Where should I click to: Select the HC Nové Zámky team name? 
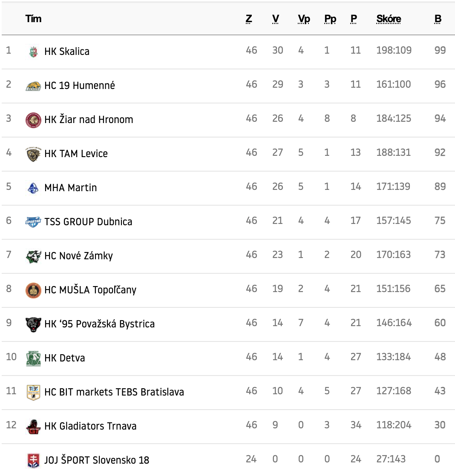[x=78, y=256]
